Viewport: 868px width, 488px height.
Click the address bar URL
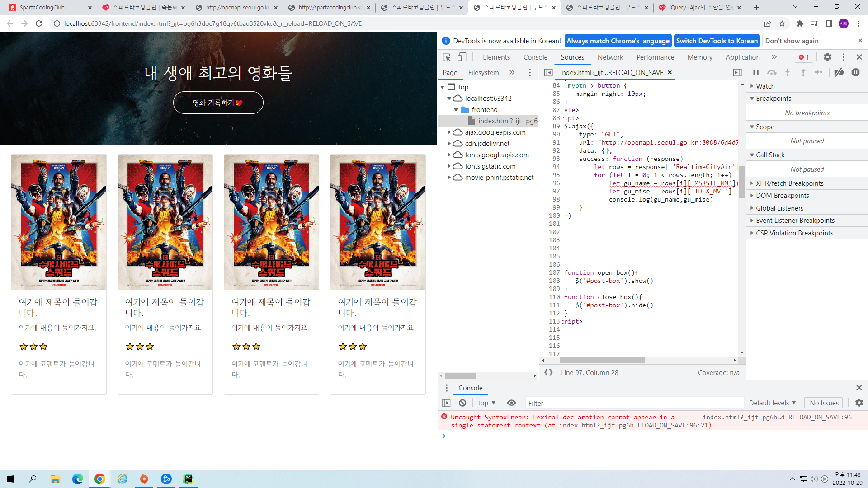click(212, 23)
